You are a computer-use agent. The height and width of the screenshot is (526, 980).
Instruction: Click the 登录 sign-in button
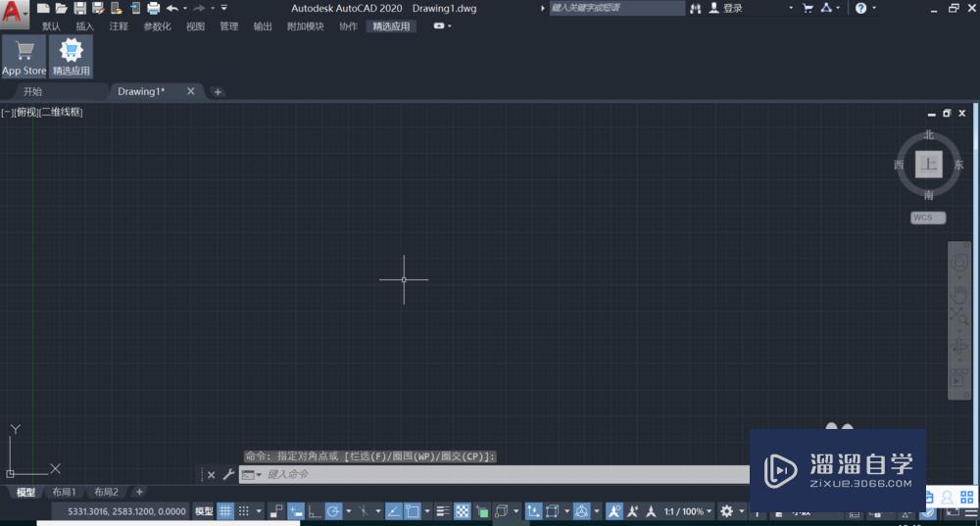726,8
